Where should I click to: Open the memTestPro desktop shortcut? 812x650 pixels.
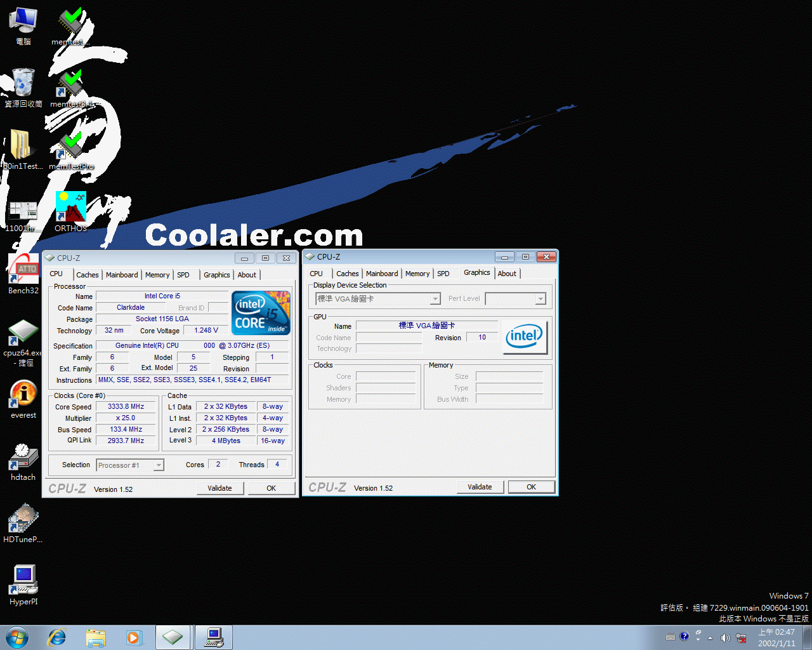click(x=71, y=150)
